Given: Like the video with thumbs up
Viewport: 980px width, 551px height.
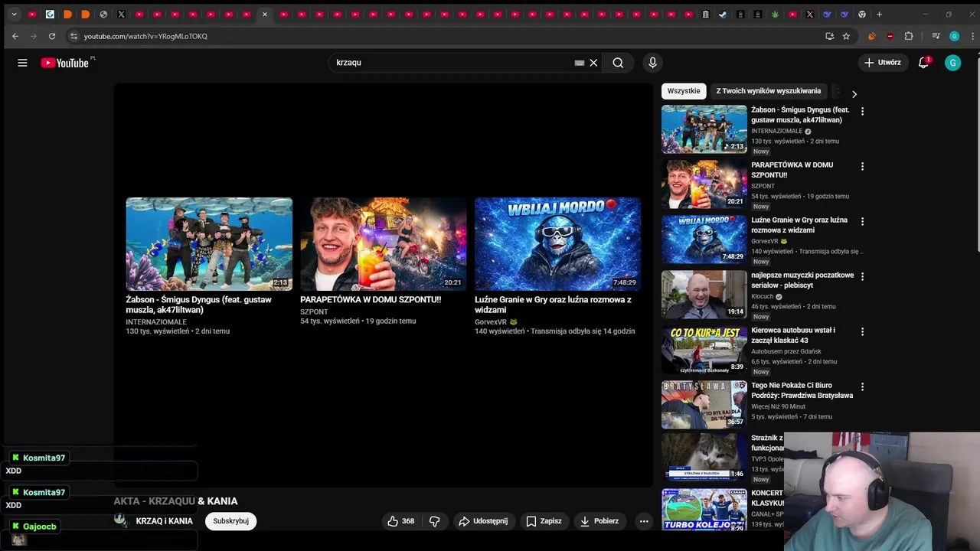Looking at the screenshot, I should pos(401,521).
